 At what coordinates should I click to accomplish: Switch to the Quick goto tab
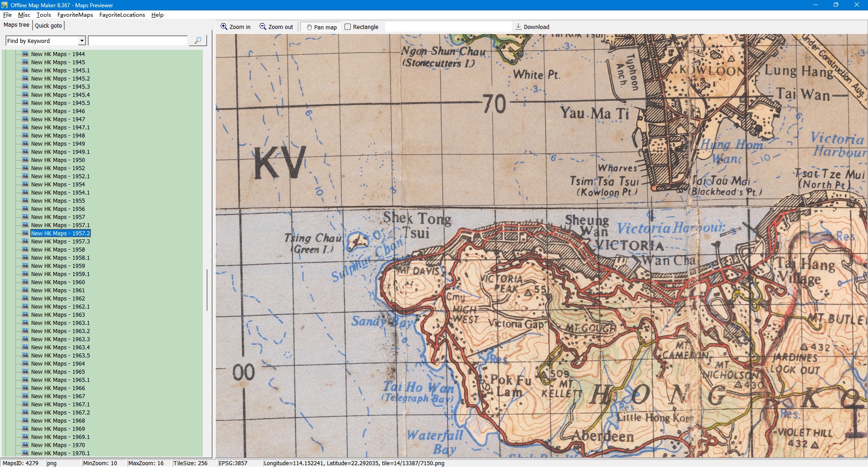click(x=48, y=25)
